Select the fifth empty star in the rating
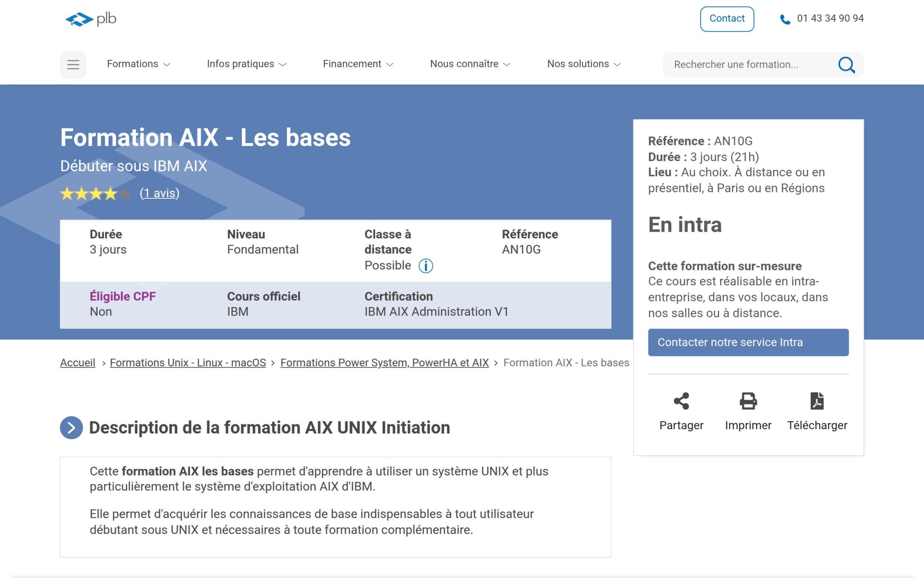Viewport: 924px width, 578px height. point(125,194)
